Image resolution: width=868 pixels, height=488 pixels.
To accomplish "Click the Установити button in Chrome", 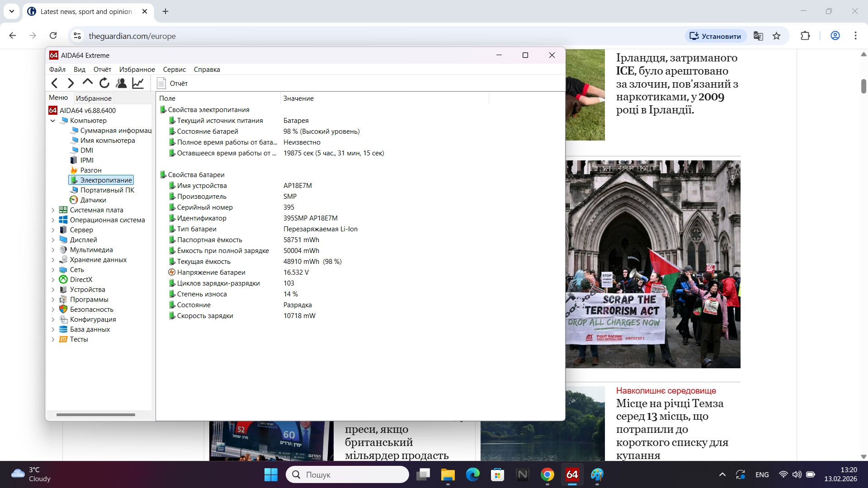I will click(715, 36).
